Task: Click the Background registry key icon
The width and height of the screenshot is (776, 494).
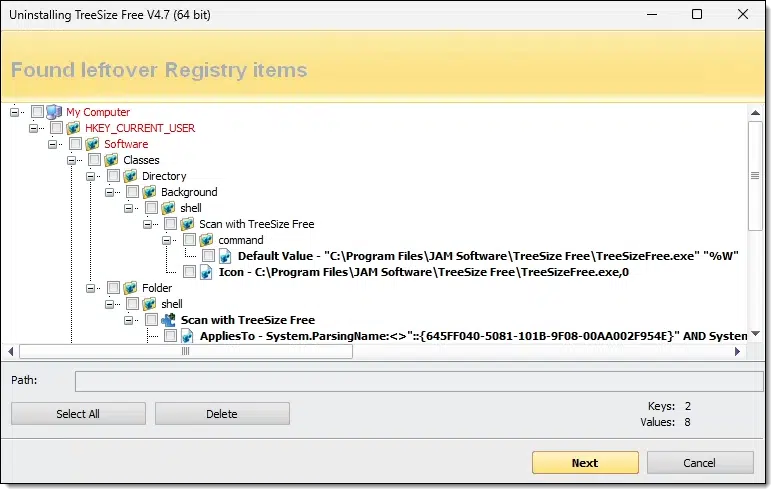Action: 149,192
